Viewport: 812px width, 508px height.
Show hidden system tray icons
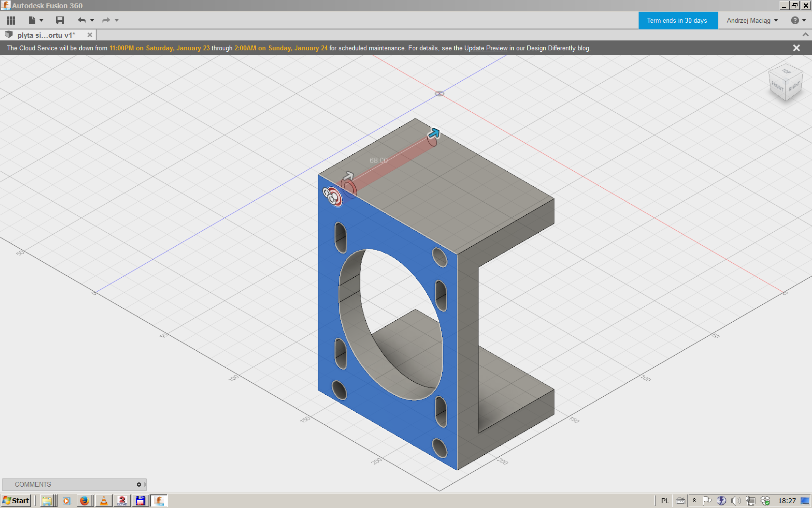click(694, 501)
